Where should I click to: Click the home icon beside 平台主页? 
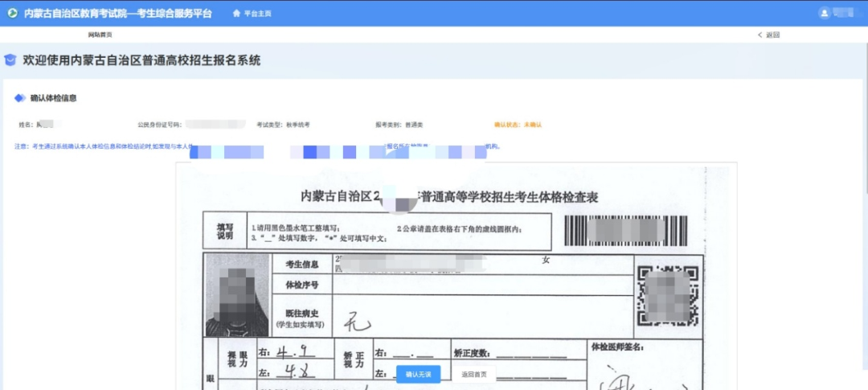[236, 14]
